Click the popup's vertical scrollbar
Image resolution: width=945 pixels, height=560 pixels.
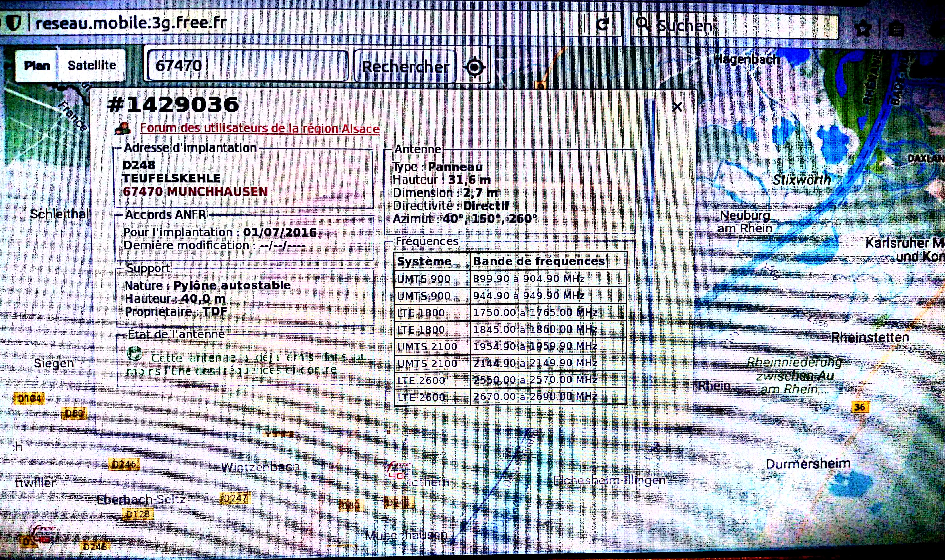click(x=649, y=245)
